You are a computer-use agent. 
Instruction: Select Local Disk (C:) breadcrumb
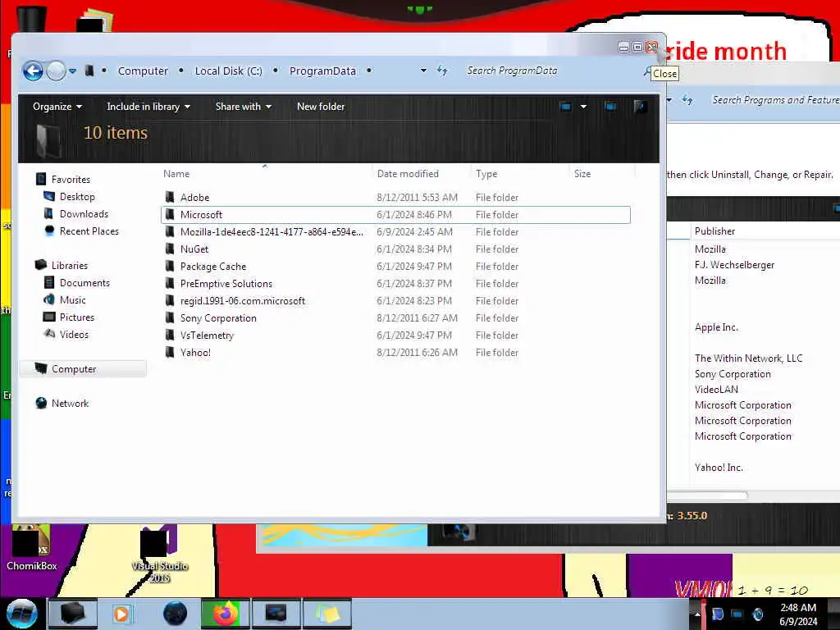coord(228,71)
